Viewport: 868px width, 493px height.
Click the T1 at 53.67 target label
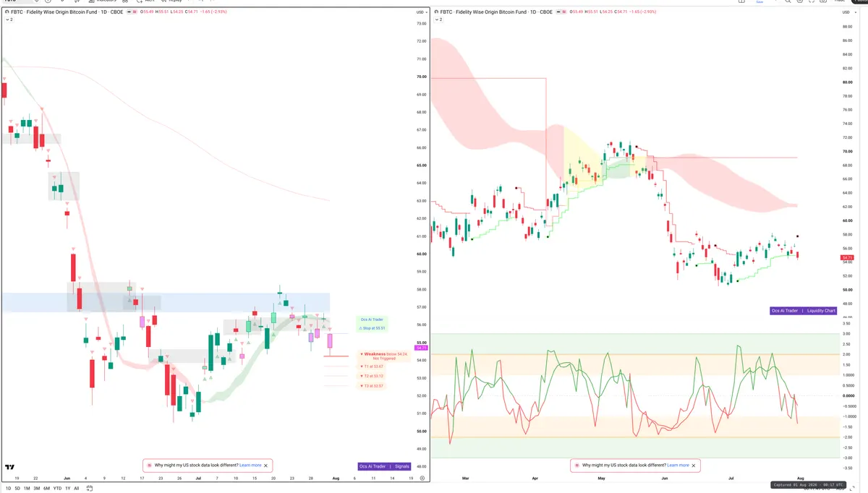372,366
